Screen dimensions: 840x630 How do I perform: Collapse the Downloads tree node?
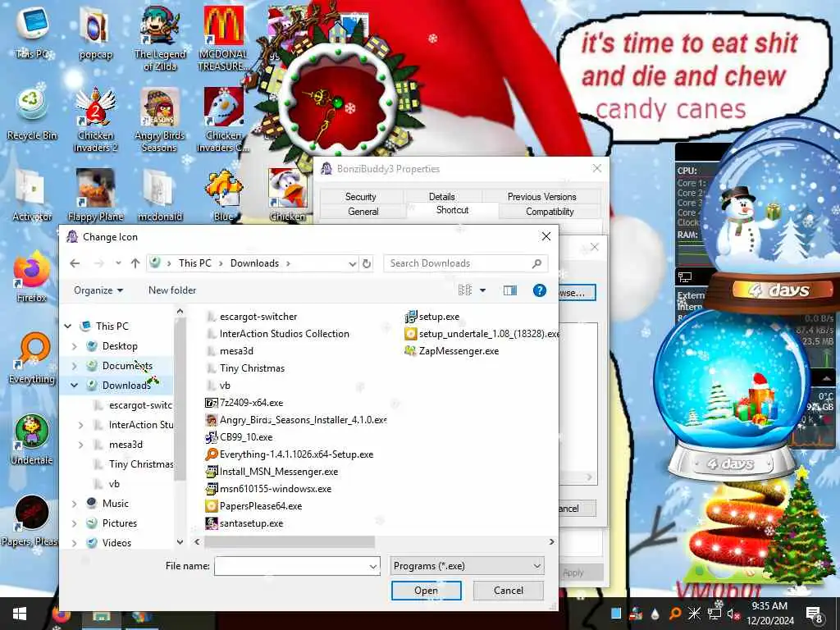point(75,386)
